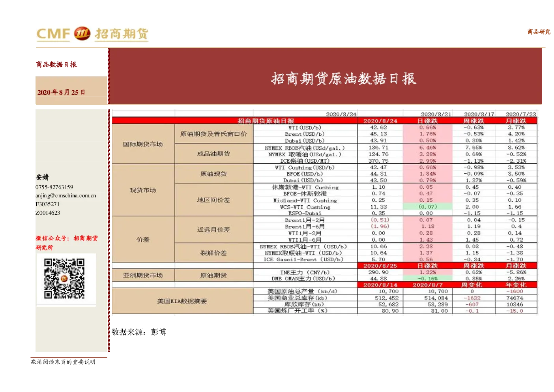Click the title 招商期货原油数据日报
Image resolution: width=554 pixels, height=392 pixels.
pyautogui.click(x=344, y=79)
